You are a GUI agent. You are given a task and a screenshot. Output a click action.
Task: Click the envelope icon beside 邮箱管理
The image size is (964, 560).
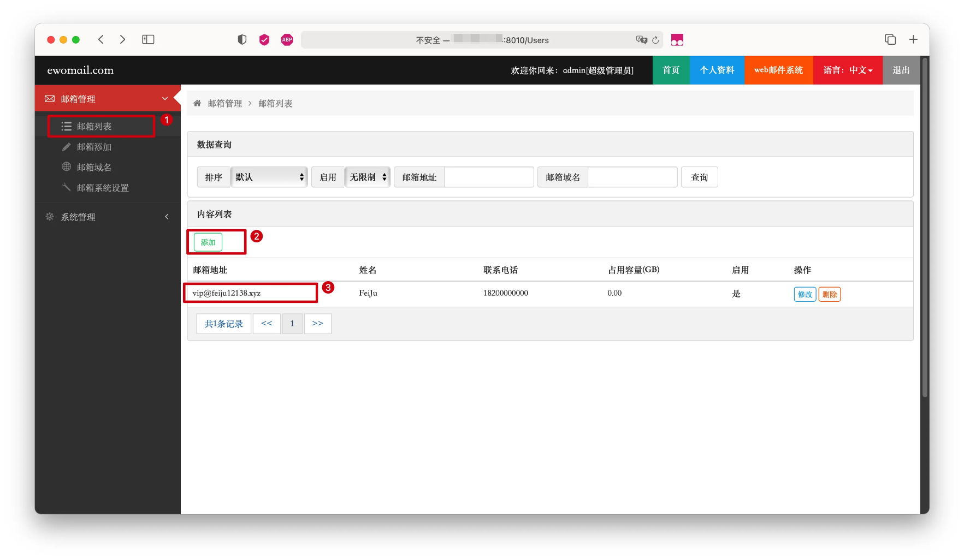coord(50,99)
